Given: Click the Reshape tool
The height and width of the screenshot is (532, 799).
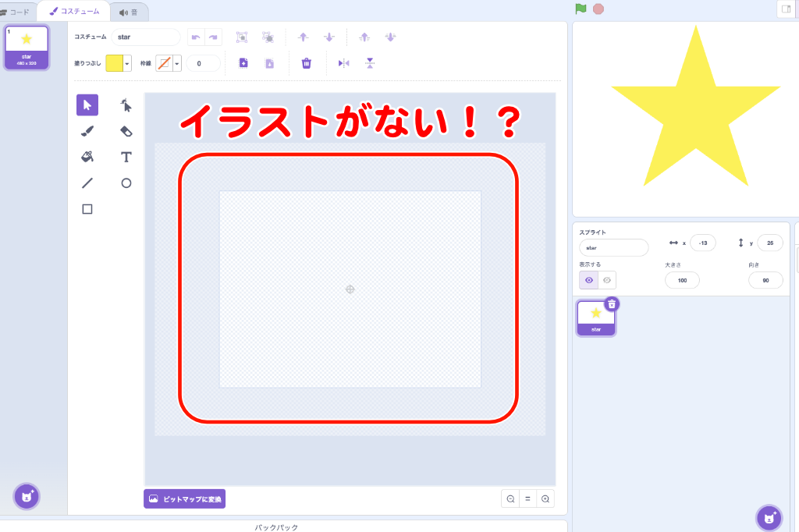Looking at the screenshot, I should [x=126, y=105].
